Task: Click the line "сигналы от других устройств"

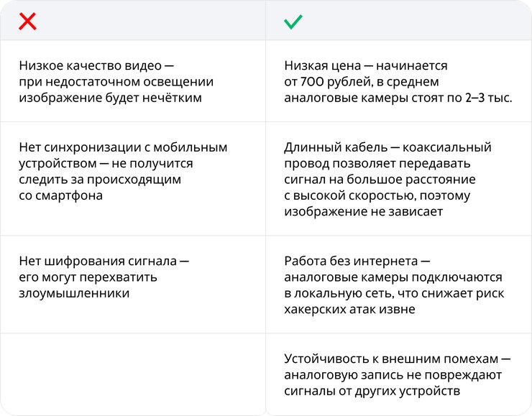Action: (x=372, y=391)
